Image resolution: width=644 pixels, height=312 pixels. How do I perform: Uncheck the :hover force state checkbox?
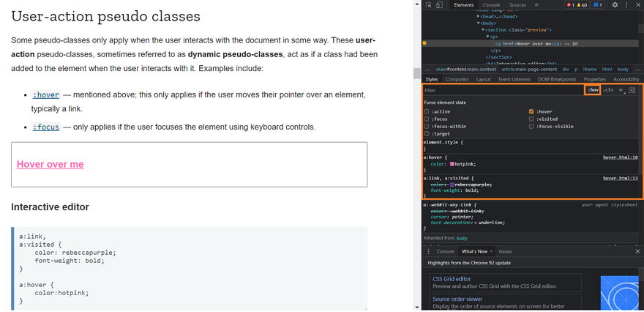[531, 111]
